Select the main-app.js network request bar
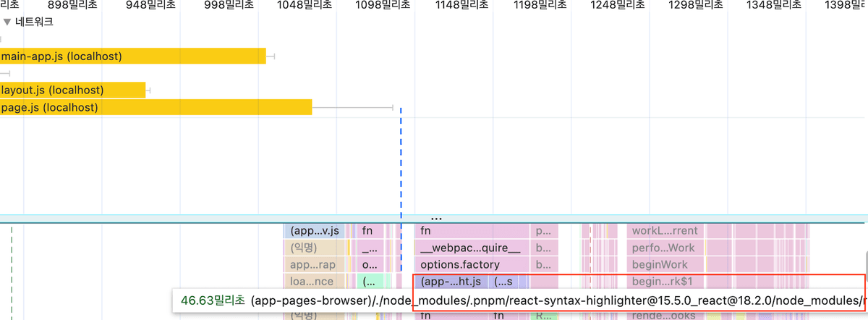 point(132,56)
